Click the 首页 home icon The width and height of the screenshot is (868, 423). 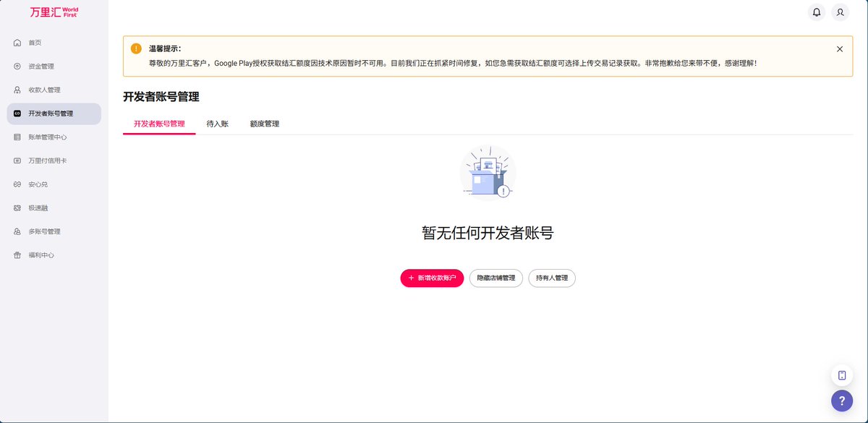pos(17,43)
